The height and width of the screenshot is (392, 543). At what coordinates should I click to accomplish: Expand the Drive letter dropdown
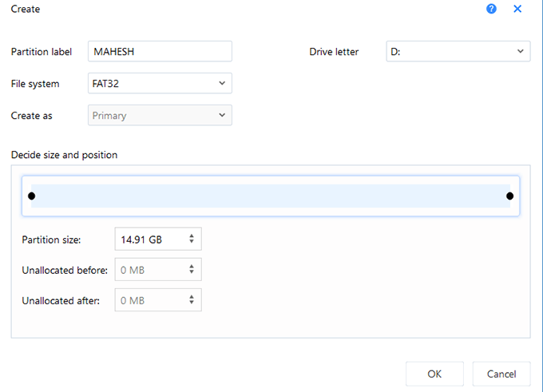tap(458, 52)
